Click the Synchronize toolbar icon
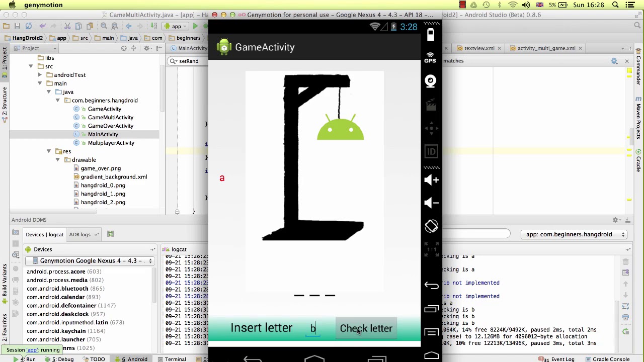Screen dimensions: 644x362 pos(29,26)
